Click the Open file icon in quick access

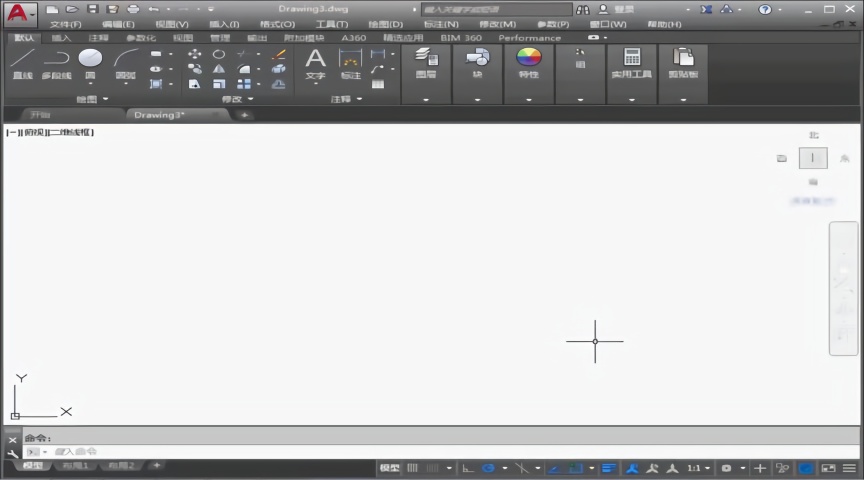pyautogui.click(x=72, y=9)
